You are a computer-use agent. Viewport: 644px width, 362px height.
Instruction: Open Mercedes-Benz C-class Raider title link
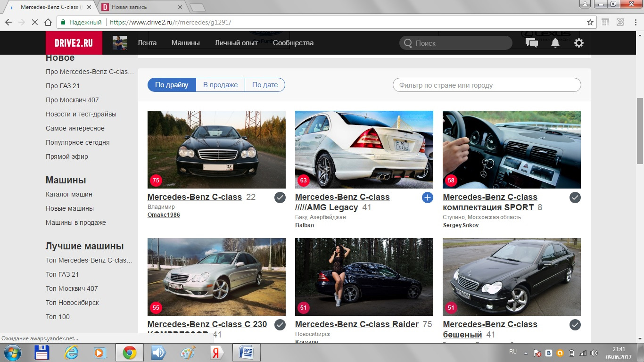357,324
